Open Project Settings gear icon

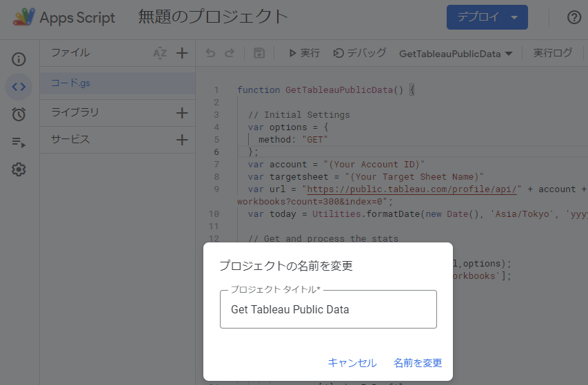coord(19,169)
